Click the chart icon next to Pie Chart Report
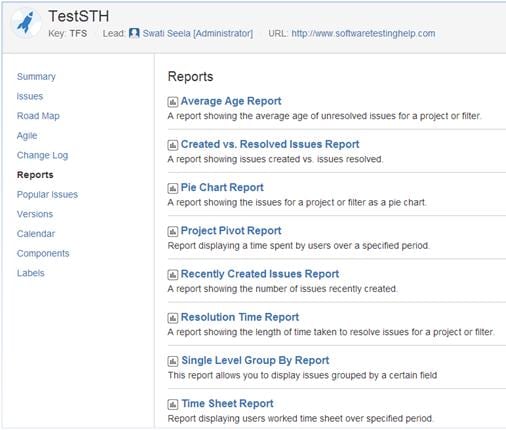 click(x=172, y=188)
